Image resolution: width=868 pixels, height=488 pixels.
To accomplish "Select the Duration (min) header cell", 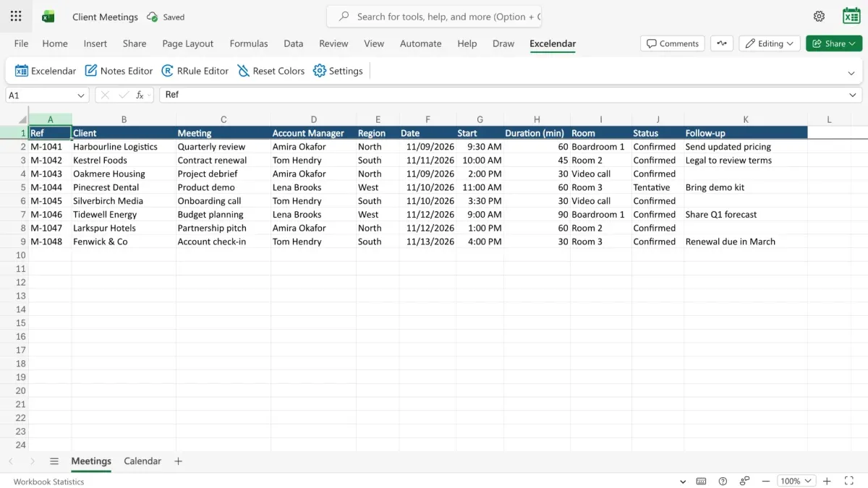I will (537, 133).
